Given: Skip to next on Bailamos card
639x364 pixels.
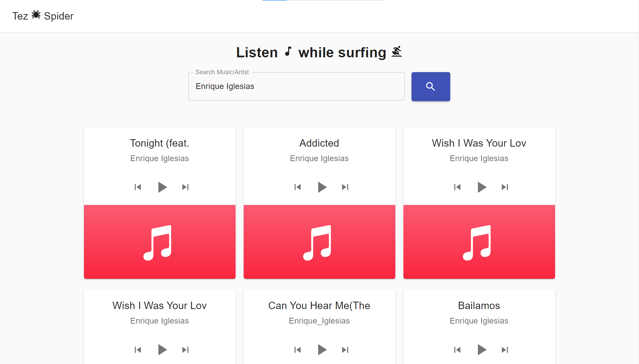Looking at the screenshot, I should coord(505,350).
